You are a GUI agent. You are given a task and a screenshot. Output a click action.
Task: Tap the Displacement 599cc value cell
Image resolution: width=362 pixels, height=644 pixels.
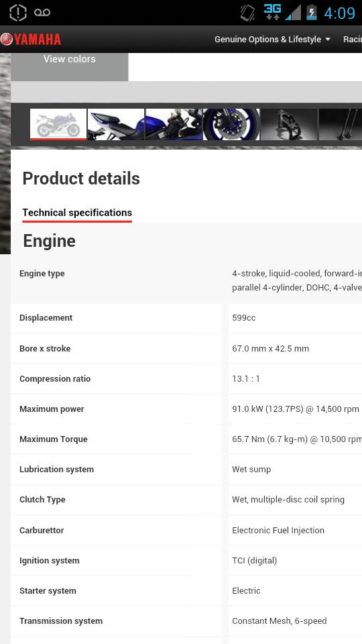[x=295, y=318]
